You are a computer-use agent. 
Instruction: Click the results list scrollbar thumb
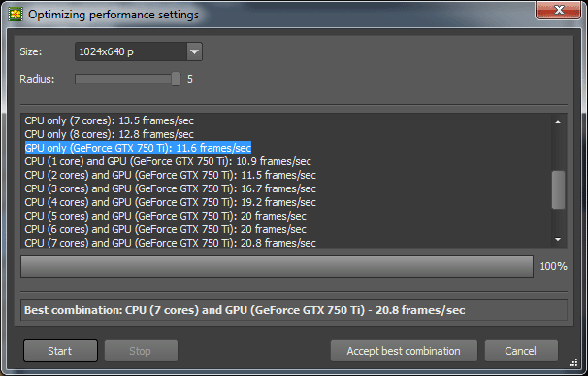558,189
